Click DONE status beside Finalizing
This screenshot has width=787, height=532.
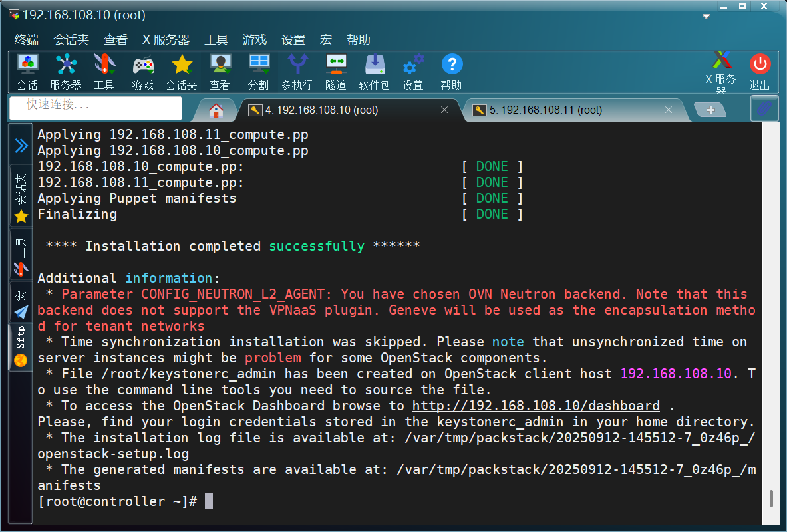tap(492, 214)
